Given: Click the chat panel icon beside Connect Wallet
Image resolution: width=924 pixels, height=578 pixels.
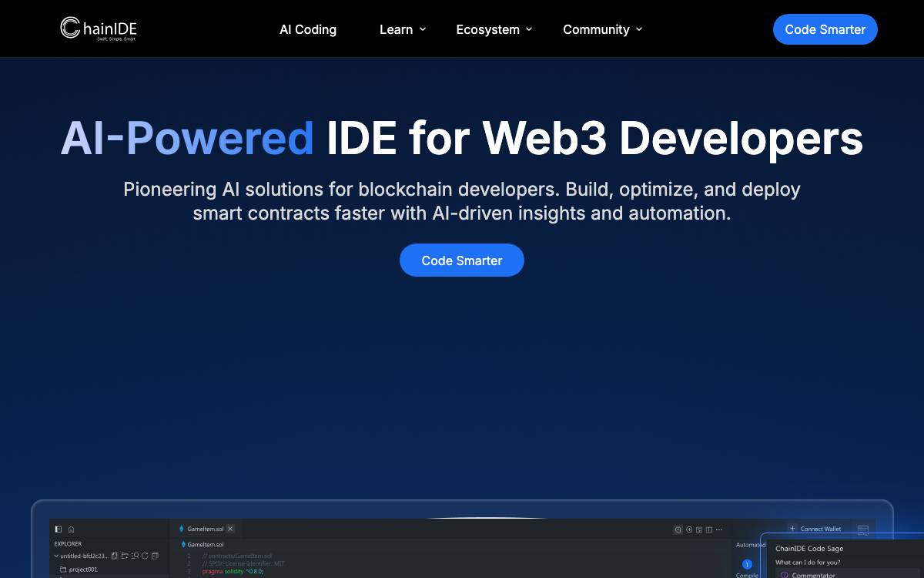Looking at the screenshot, I should click(x=863, y=530).
